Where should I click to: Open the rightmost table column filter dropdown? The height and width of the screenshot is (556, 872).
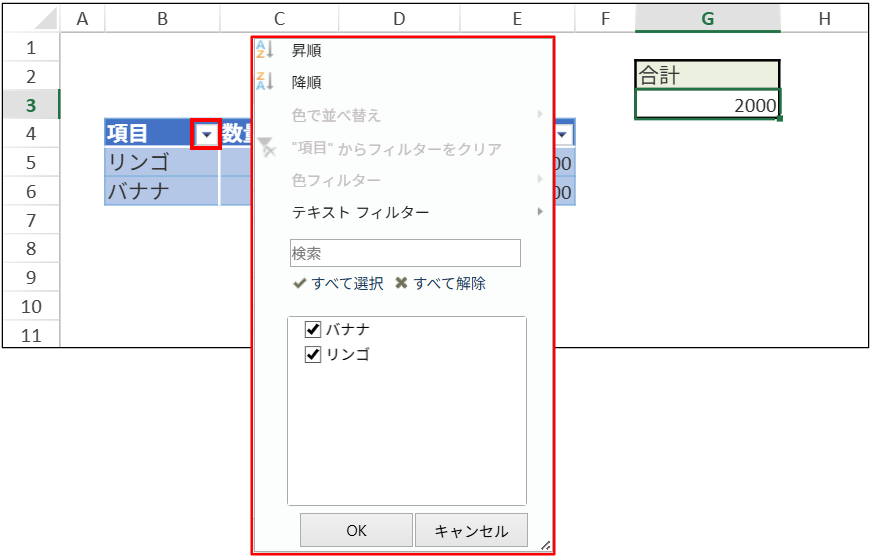coord(562,135)
